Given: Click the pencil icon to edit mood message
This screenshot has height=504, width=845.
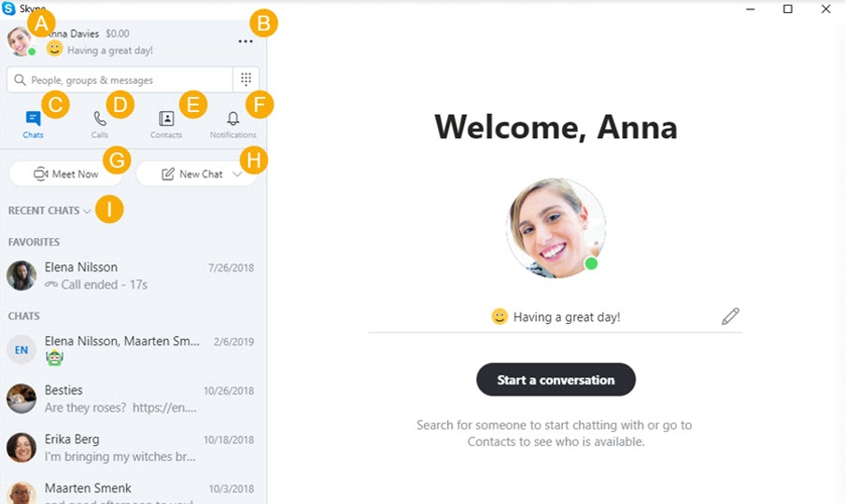Looking at the screenshot, I should [x=730, y=316].
